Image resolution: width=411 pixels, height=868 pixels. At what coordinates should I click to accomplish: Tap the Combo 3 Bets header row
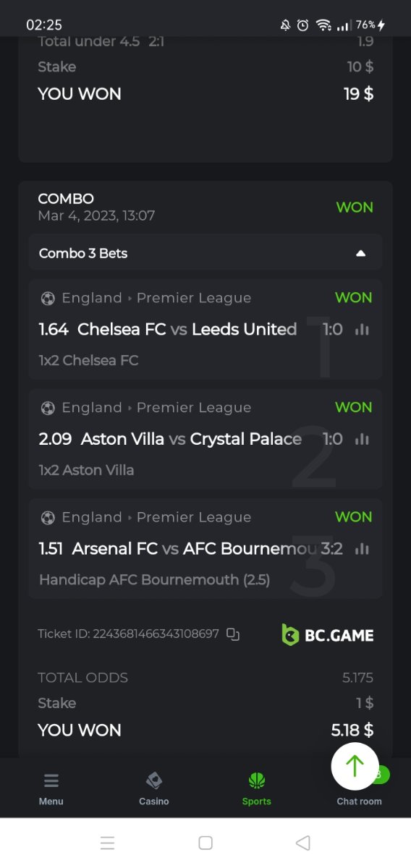tap(205, 253)
